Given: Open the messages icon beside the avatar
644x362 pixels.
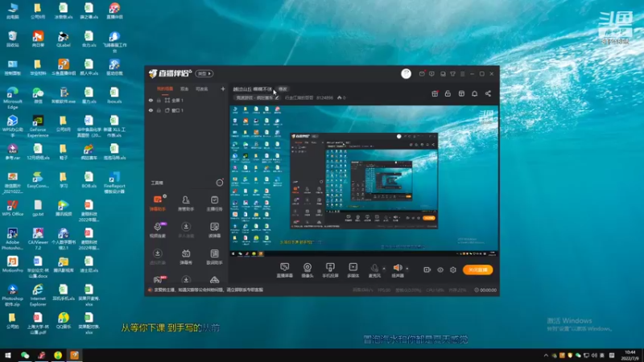Looking at the screenshot, I should pos(422,74).
